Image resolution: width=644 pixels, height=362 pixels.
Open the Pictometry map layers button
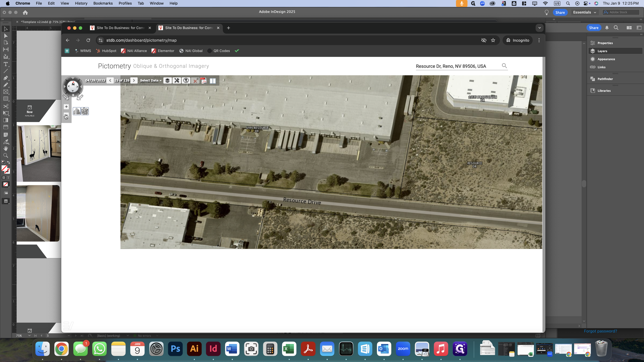coord(167,80)
